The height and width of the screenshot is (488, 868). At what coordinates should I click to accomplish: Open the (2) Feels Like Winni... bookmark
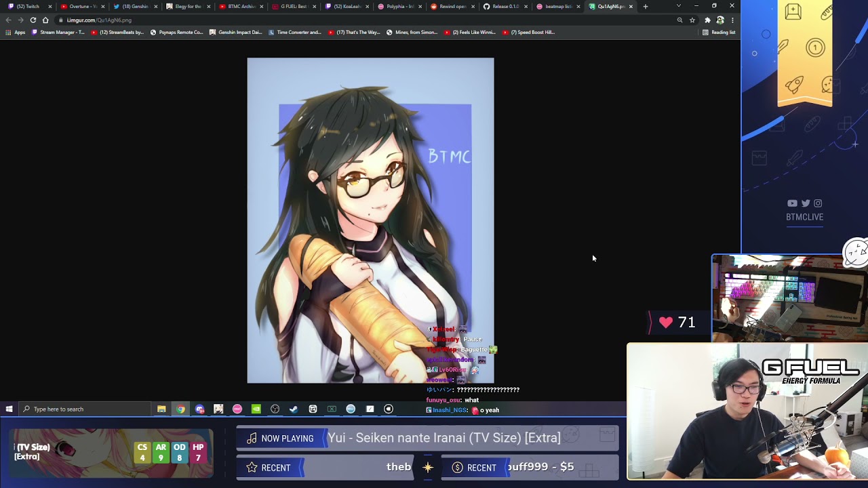tap(469, 33)
